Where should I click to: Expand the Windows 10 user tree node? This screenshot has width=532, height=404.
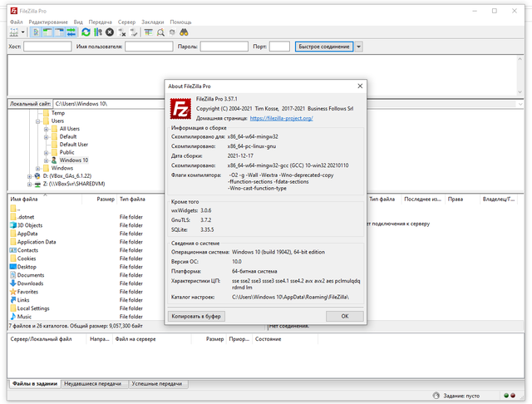coord(47,160)
